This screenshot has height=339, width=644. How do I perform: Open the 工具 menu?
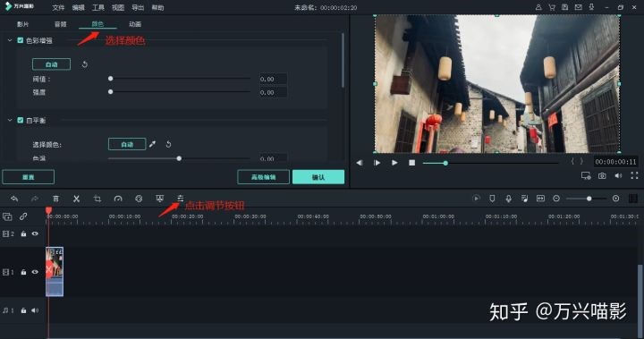(98, 7)
